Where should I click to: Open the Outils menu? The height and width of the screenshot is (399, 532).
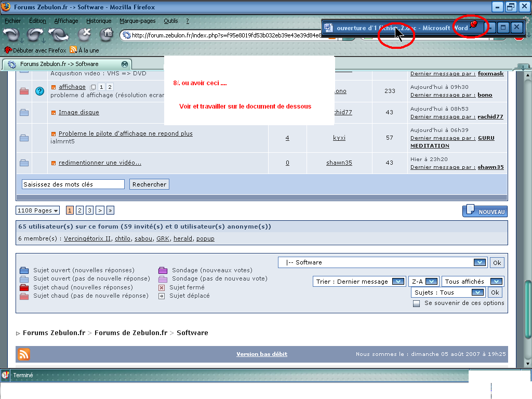tap(170, 21)
